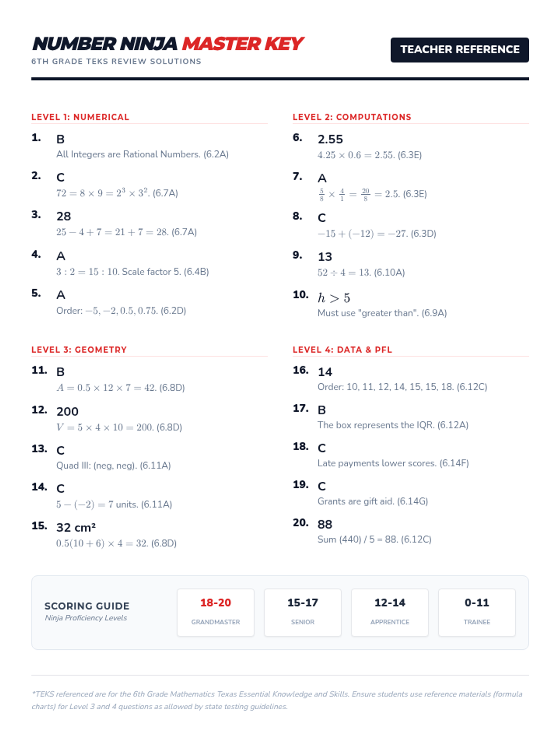Select the 18-20 Grandmaster score card
The width and height of the screenshot is (560, 747).
point(216,612)
